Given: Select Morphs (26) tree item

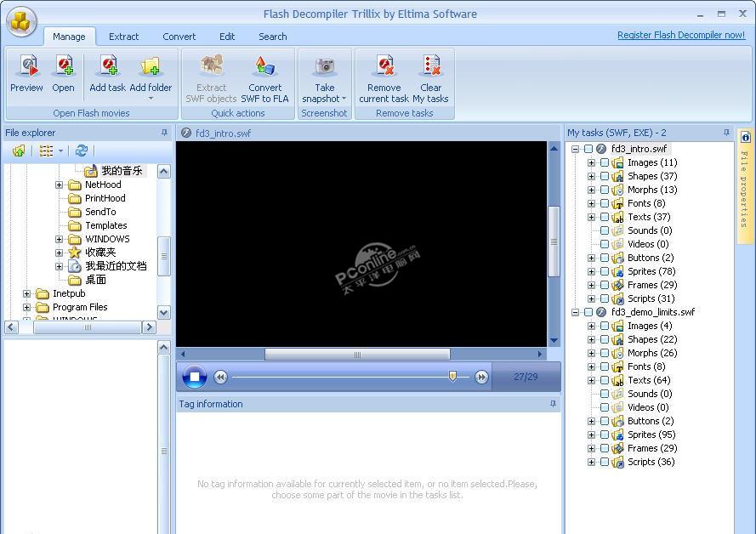Looking at the screenshot, I should 652,353.
